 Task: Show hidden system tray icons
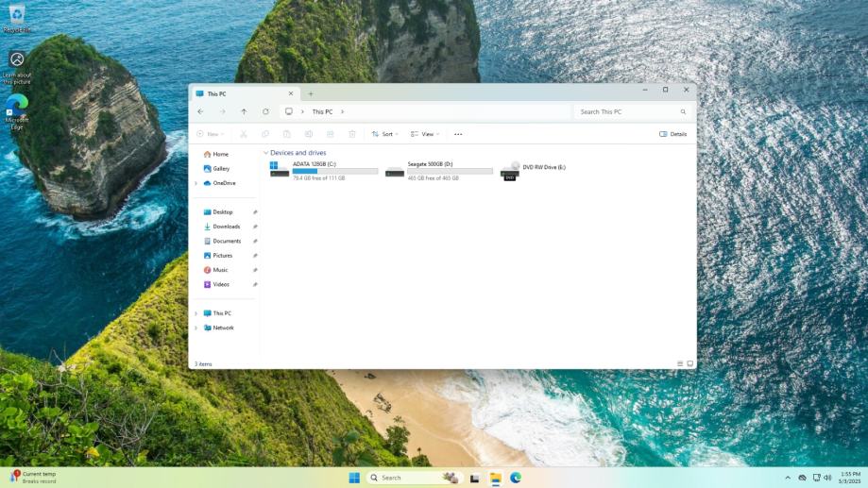788,478
